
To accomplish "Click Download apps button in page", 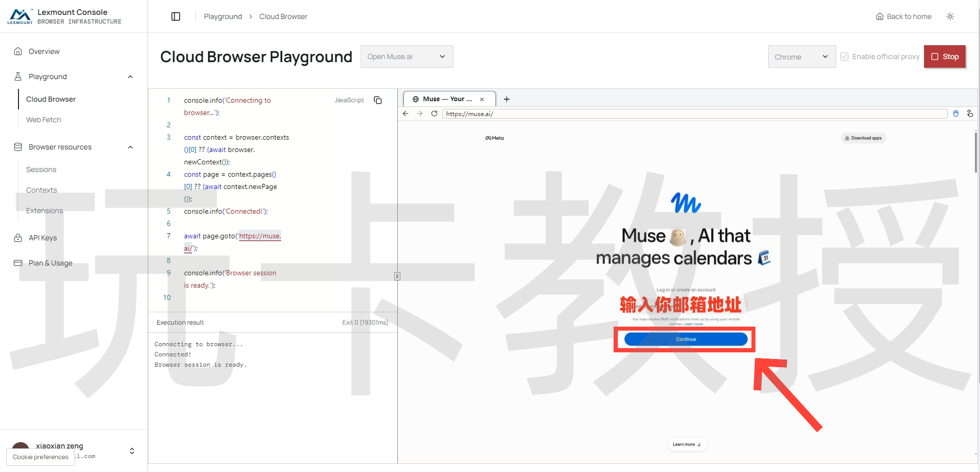I will point(863,138).
